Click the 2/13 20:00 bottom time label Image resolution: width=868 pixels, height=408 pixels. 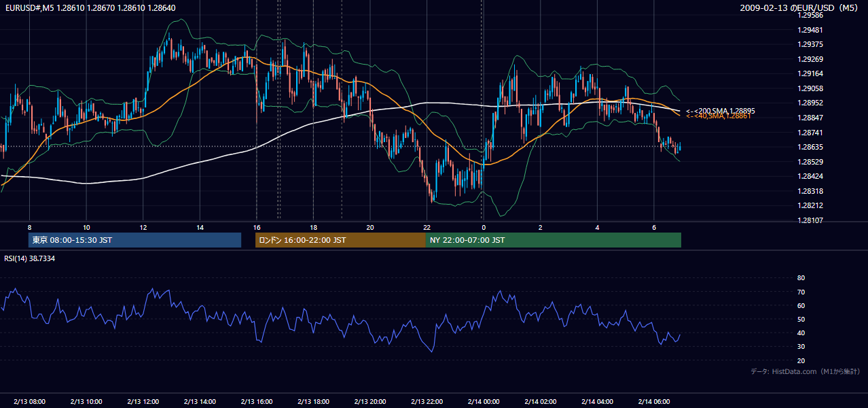click(x=370, y=402)
